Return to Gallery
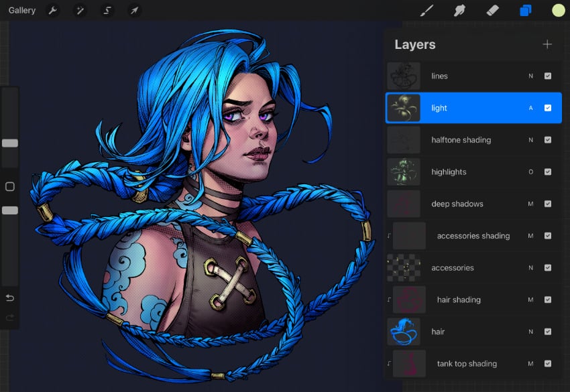 pyautogui.click(x=22, y=11)
